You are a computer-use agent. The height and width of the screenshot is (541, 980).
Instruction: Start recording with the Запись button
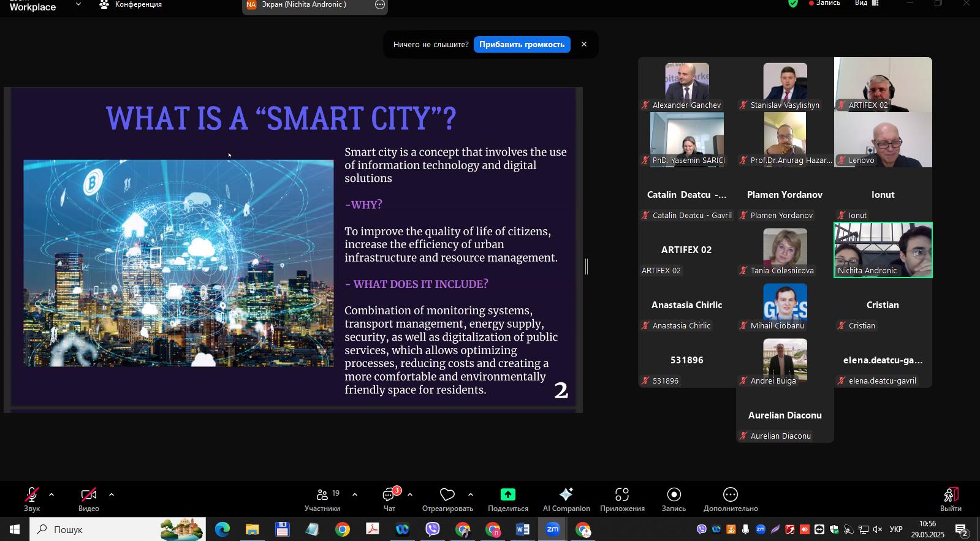(674, 499)
